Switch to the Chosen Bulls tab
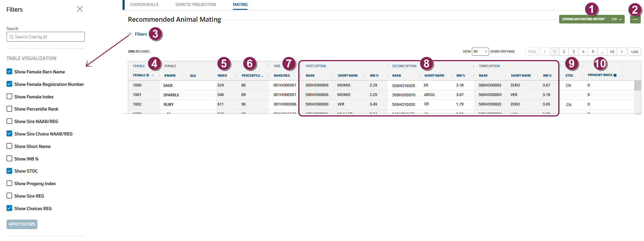Viewport: 644px width, 241px height. pos(144,5)
